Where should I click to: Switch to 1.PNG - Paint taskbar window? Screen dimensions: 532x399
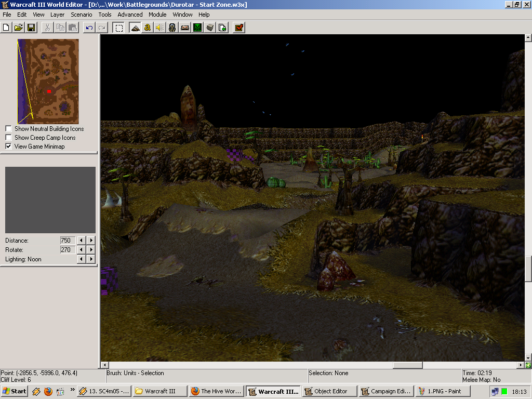(443, 391)
